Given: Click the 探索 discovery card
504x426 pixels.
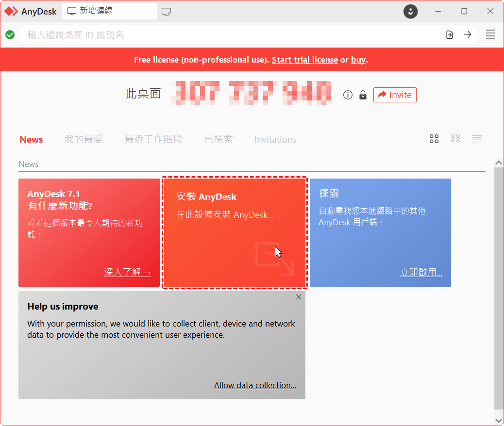Looking at the screenshot, I should pos(380,232).
